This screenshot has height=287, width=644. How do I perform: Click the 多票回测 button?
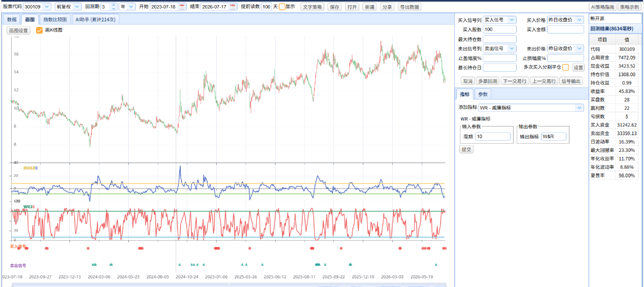click(x=487, y=81)
